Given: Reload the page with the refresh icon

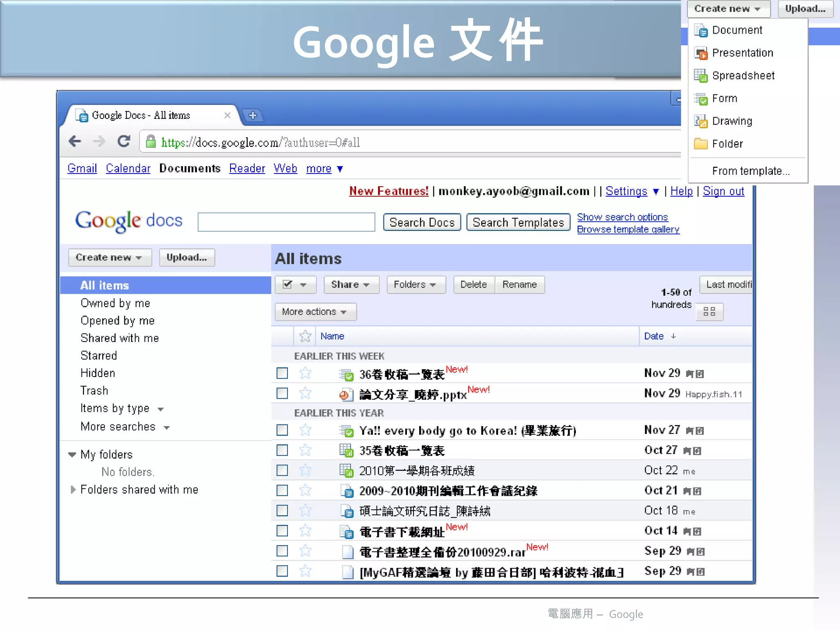Looking at the screenshot, I should 124,141.
